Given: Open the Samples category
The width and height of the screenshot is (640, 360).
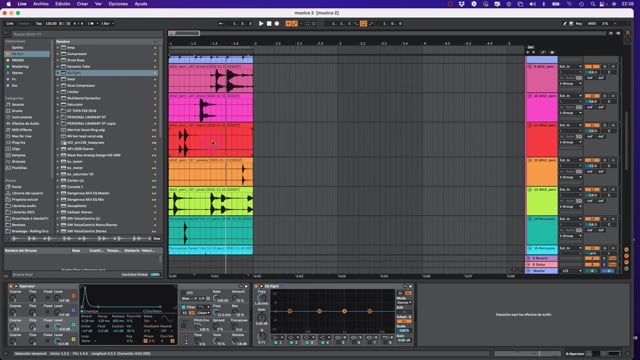Looking at the screenshot, I should click(x=19, y=155).
